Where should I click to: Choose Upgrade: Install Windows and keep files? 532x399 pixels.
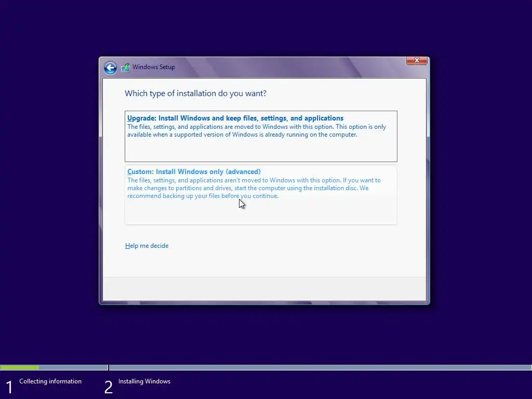(x=261, y=136)
